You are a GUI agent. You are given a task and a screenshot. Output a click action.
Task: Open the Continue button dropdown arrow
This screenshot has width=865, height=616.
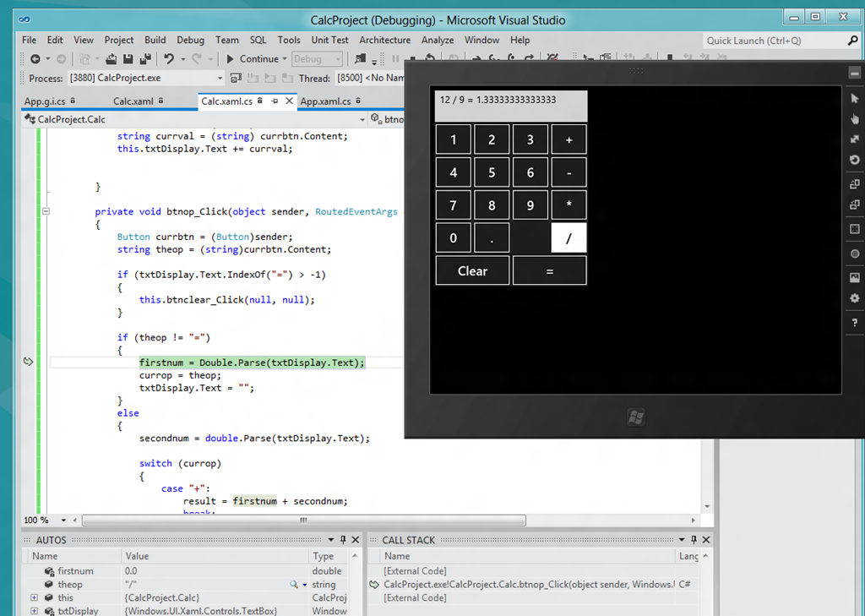285,58
